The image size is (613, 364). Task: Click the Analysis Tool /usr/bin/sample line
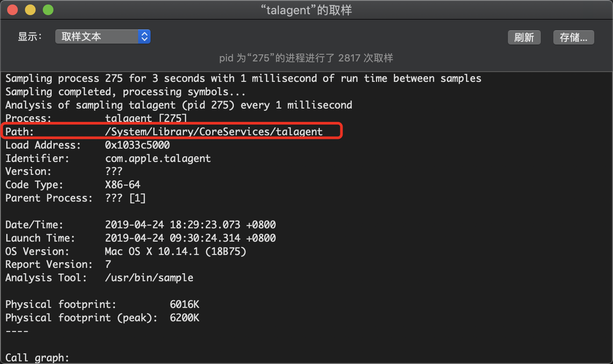pyautogui.click(x=99, y=278)
